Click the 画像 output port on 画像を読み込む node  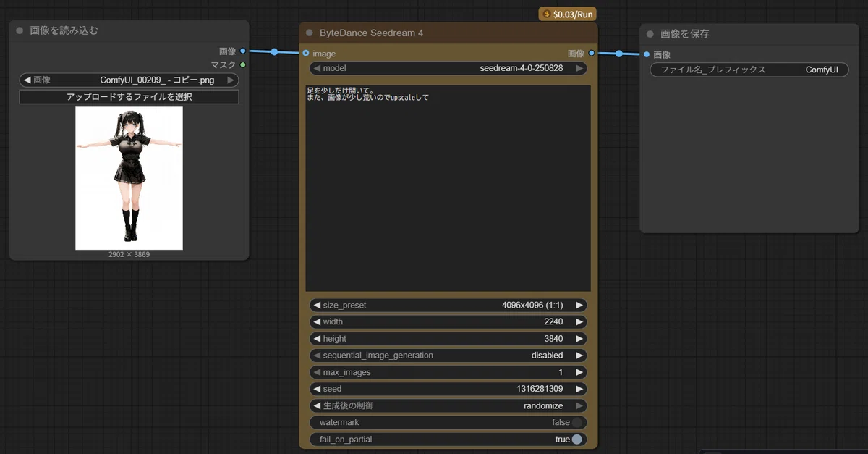tap(242, 51)
